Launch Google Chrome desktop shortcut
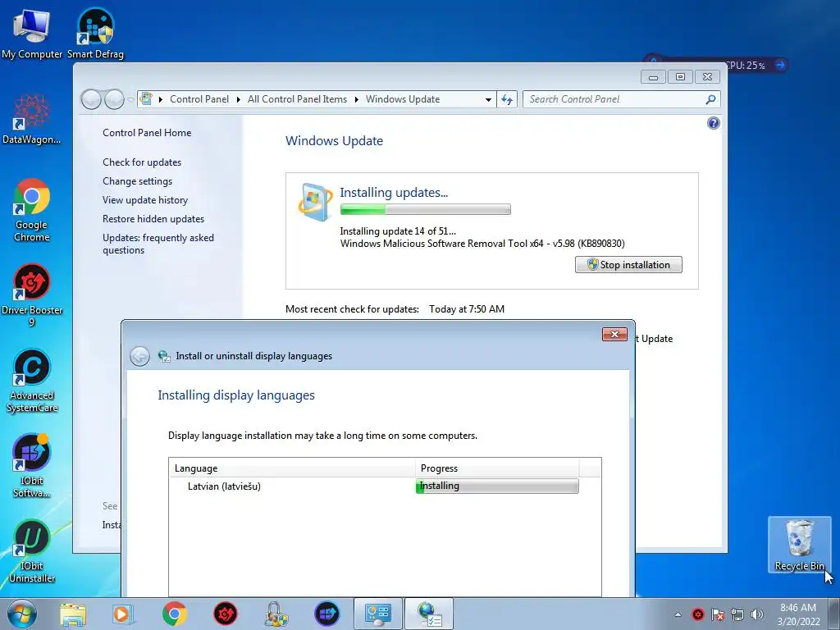 point(32,210)
